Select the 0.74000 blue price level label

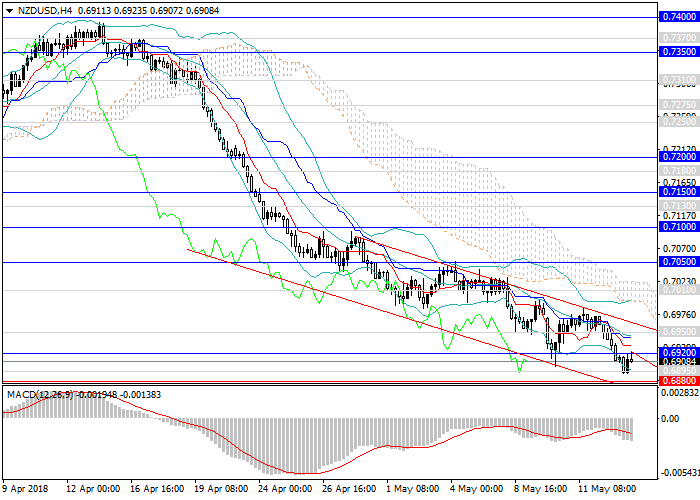tap(677, 16)
